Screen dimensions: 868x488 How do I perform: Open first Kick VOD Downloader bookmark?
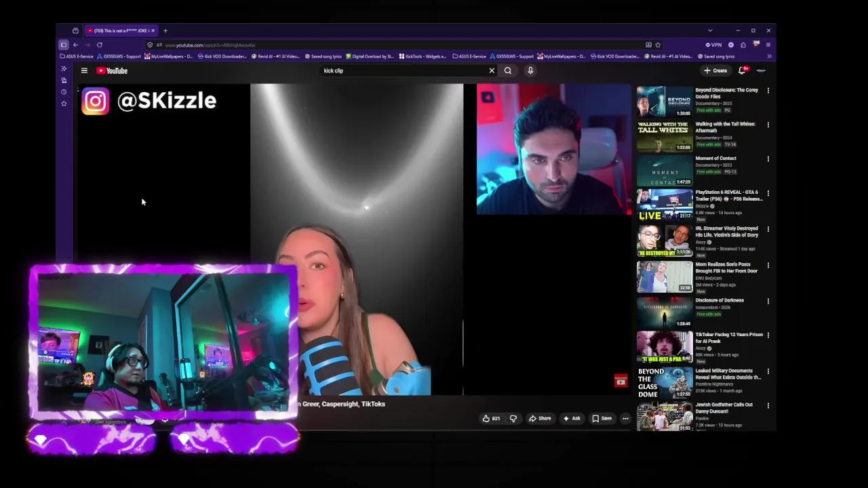[222, 56]
